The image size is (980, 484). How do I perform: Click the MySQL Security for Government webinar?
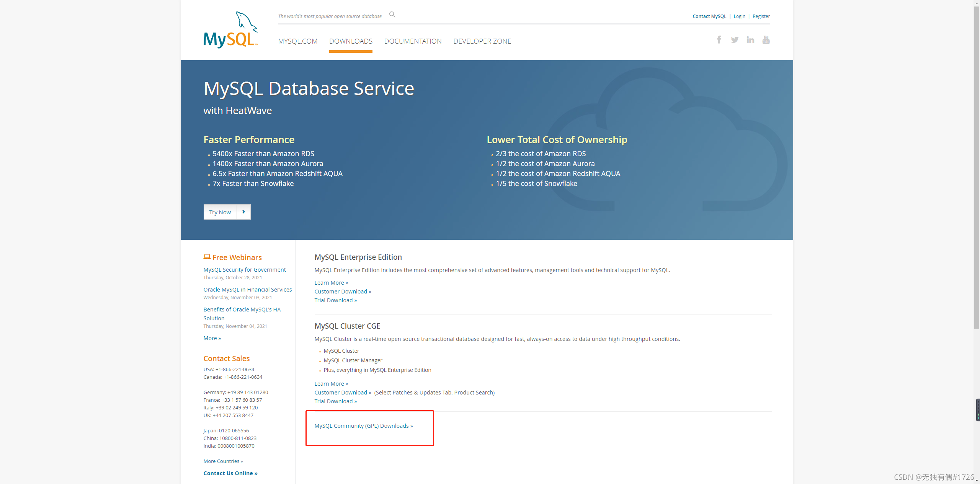pyautogui.click(x=244, y=270)
